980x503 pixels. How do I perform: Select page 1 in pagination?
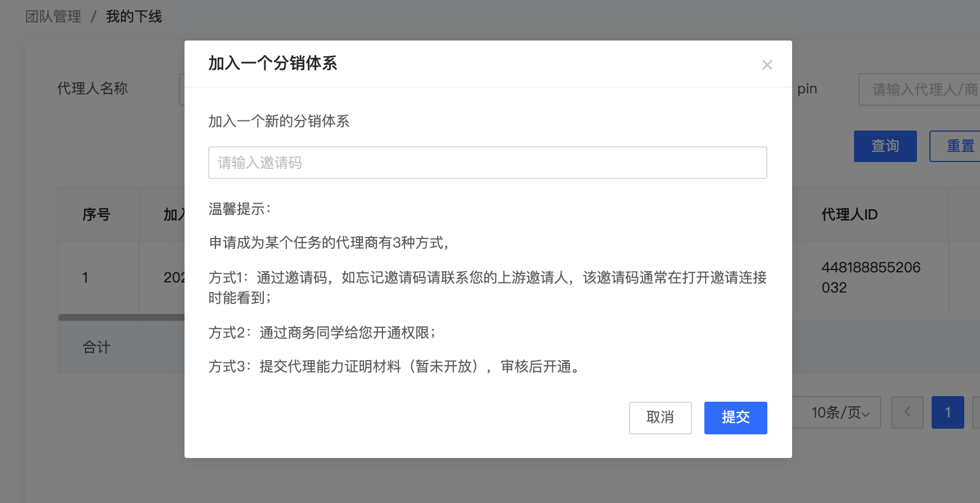click(x=947, y=412)
